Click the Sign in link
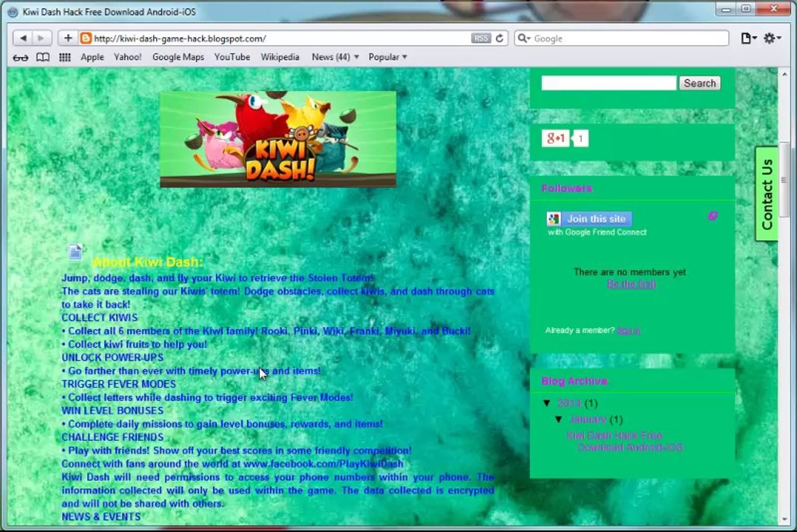 click(628, 330)
